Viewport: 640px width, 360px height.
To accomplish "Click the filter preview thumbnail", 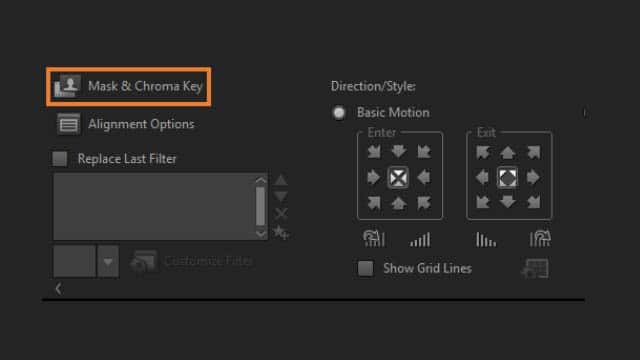I will click(x=75, y=262).
